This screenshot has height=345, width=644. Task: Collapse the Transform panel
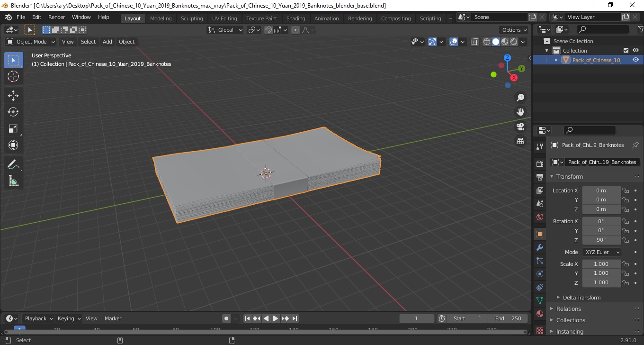569,176
